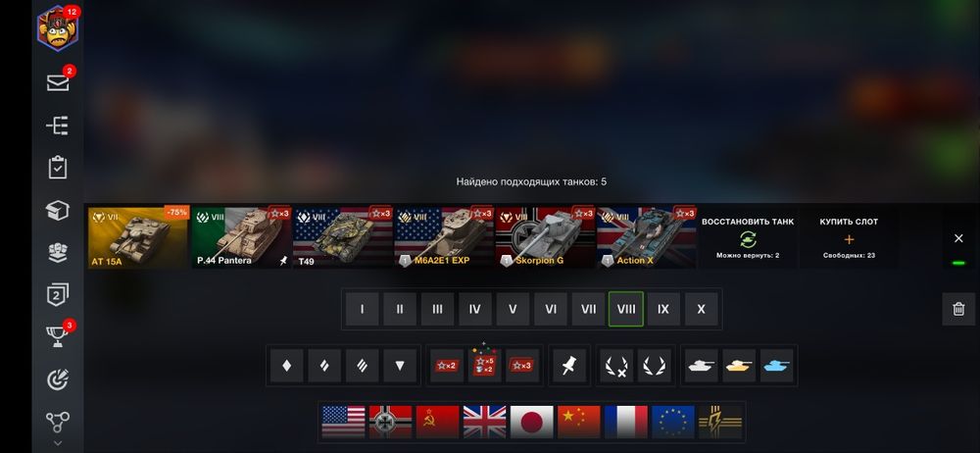This screenshot has width=980, height=453.
Task: Open the missions clipboard icon
Action: [x=58, y=168]
